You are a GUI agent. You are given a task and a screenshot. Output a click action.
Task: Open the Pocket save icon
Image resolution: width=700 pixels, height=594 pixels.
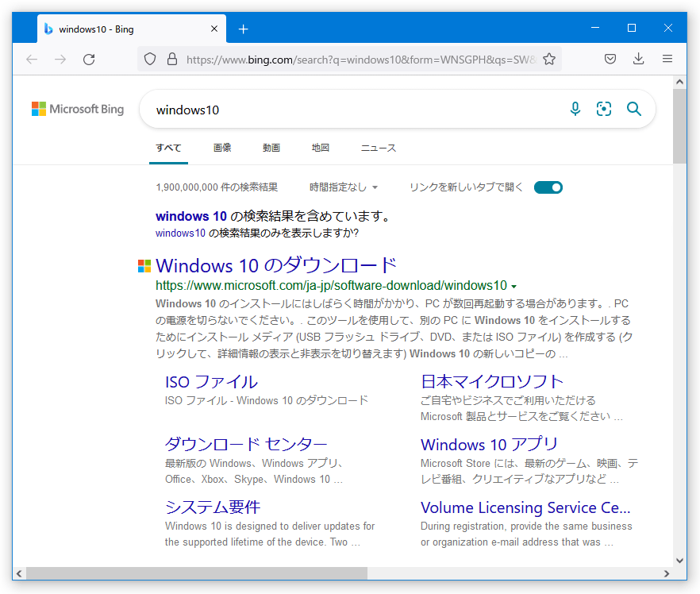pyautogui.click(x=610, y=59)
